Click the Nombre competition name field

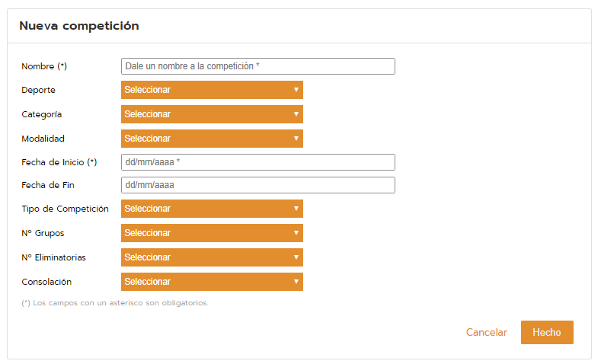click(x=258, y=66)
